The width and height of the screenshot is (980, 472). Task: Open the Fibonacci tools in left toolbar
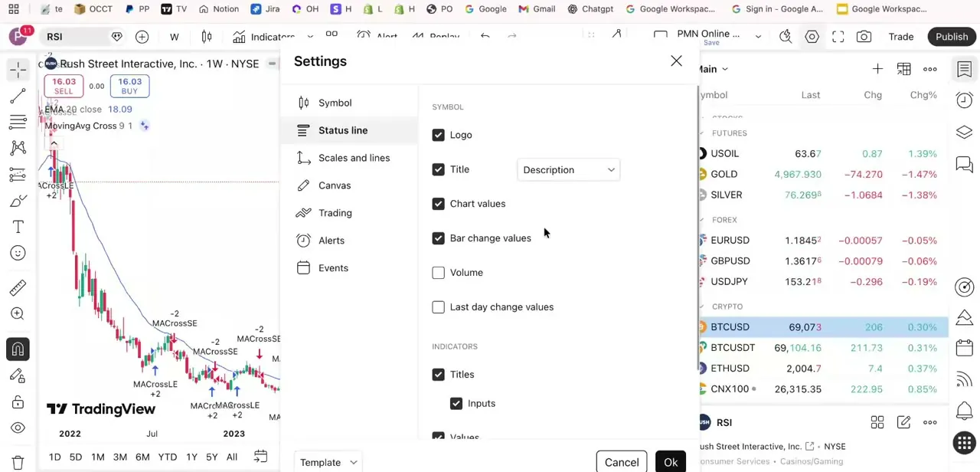click(x=18, y=122)
